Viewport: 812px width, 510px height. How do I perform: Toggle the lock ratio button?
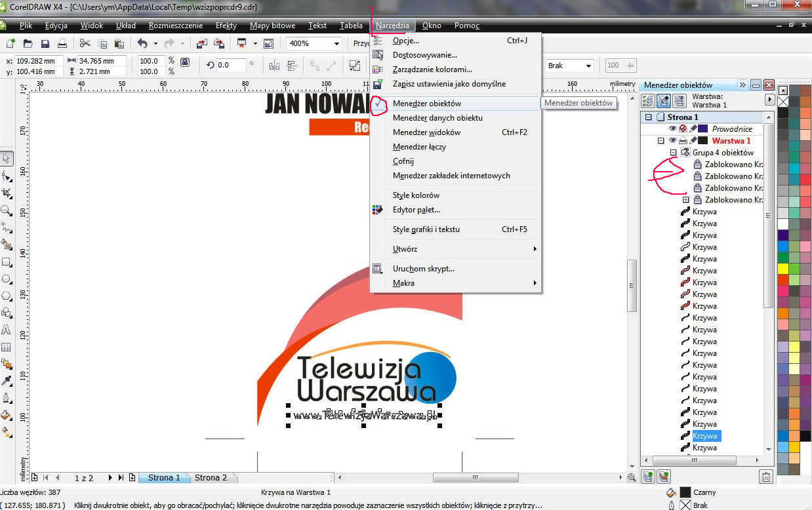coord(185,62)
